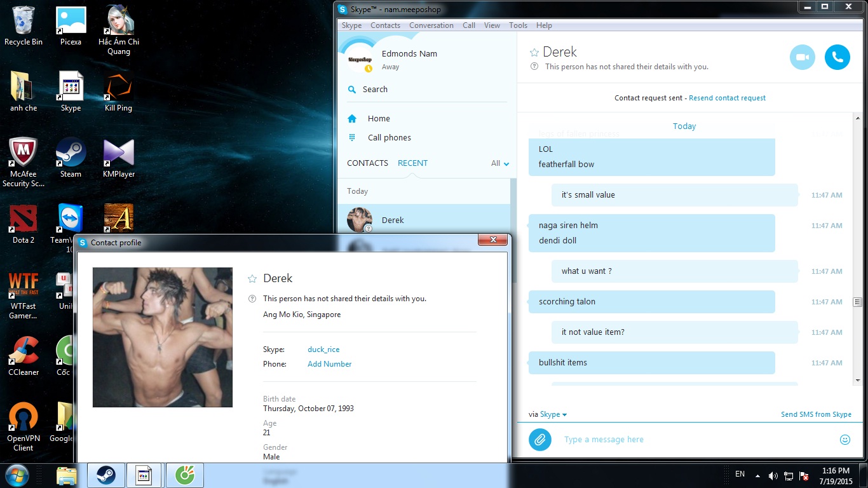This screenshot has height=488, width=868.
Task: Open the View menu
Action: pyautogui.click(x=492, y=25)
